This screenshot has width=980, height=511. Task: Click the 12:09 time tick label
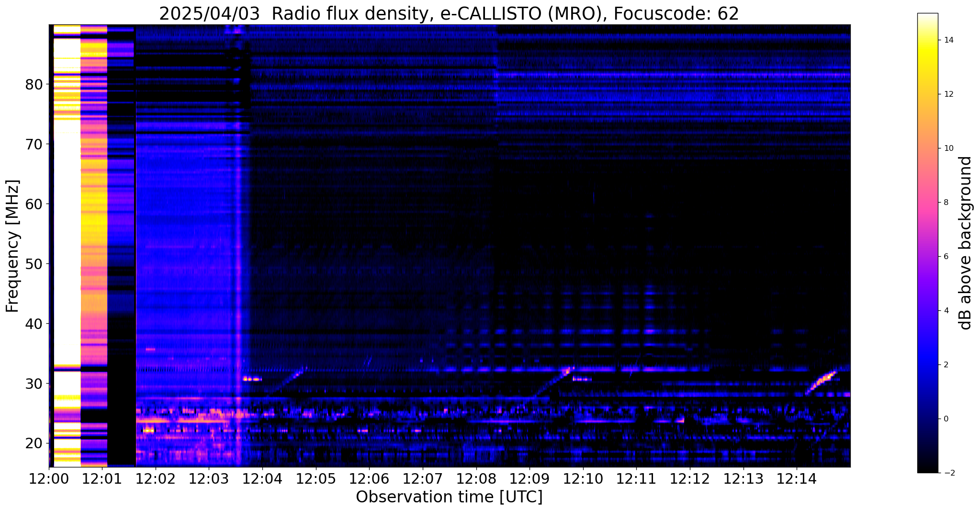(x=529, y=479)
